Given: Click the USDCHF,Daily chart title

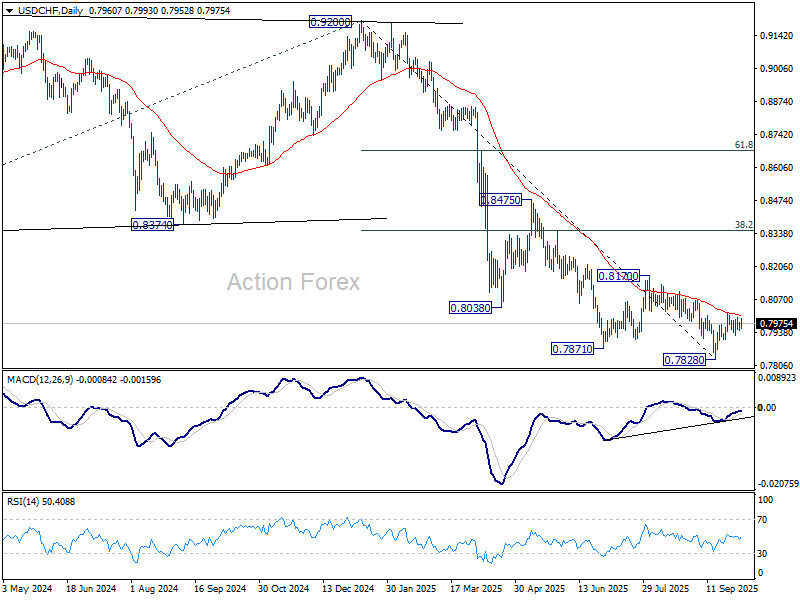Looking at the screenshot, I should point(50,10).
